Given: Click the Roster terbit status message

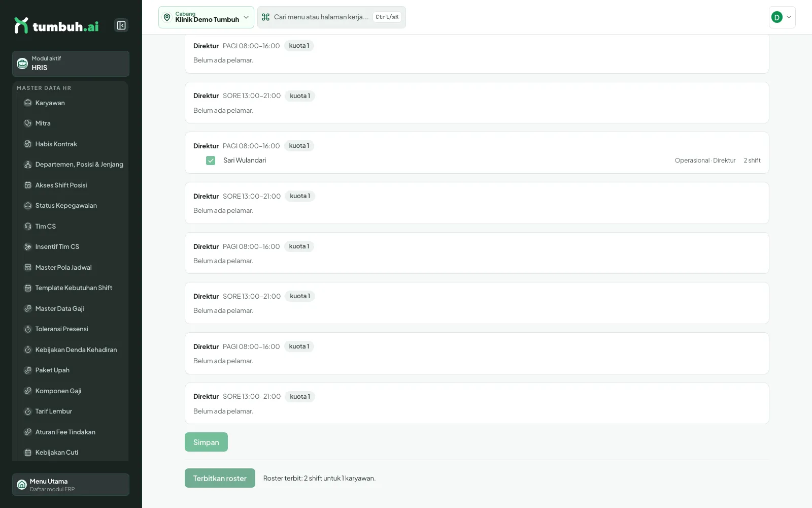Looking at the screenshot, I should click(319, 479).
